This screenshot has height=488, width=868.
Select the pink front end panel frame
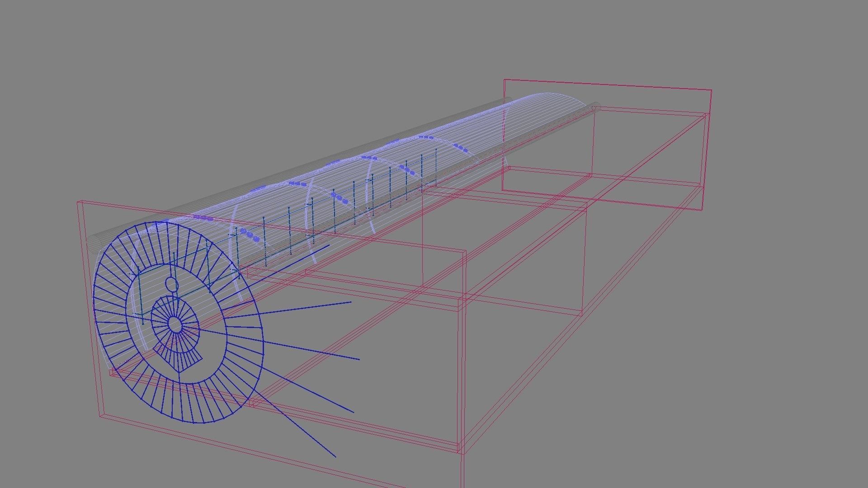coord(271,343)
